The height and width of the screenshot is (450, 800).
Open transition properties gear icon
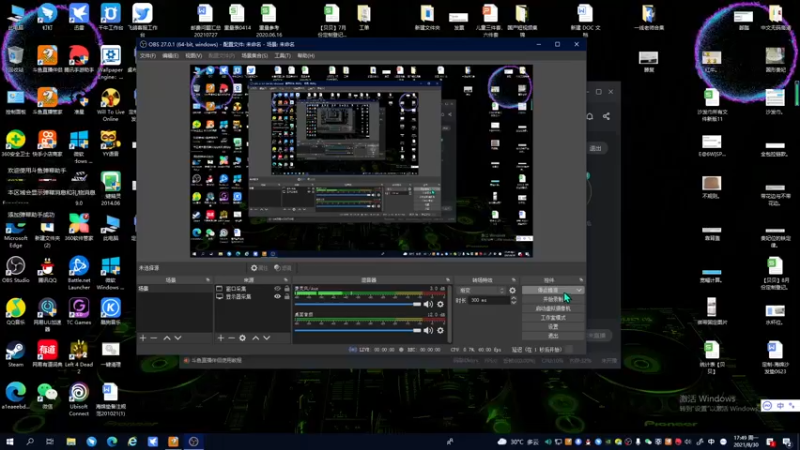click(512, 290)
